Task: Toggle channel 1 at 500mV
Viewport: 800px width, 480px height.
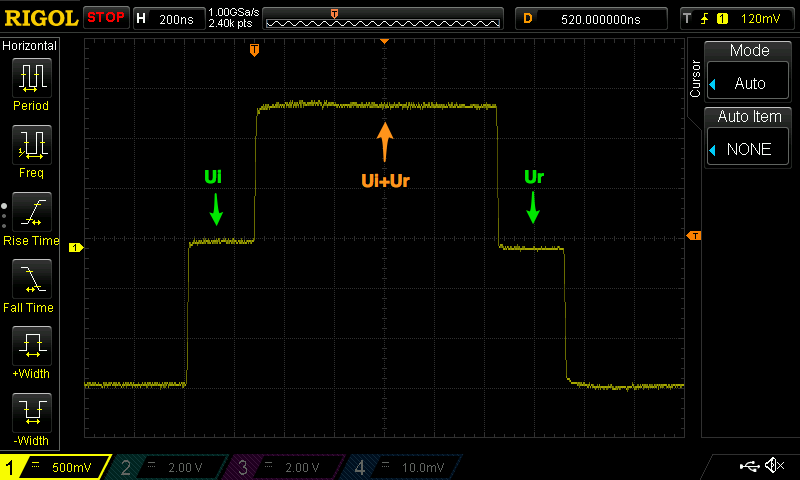Action: [54, 467]
